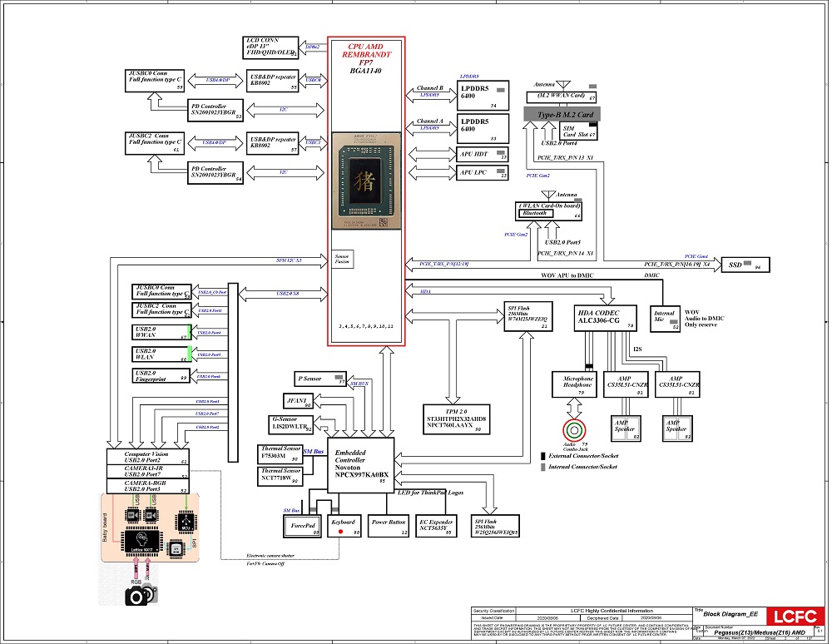Click the antenna symbol above M.2 WWAN Card
Screen dimensions: 832x644
pos(562,86)
